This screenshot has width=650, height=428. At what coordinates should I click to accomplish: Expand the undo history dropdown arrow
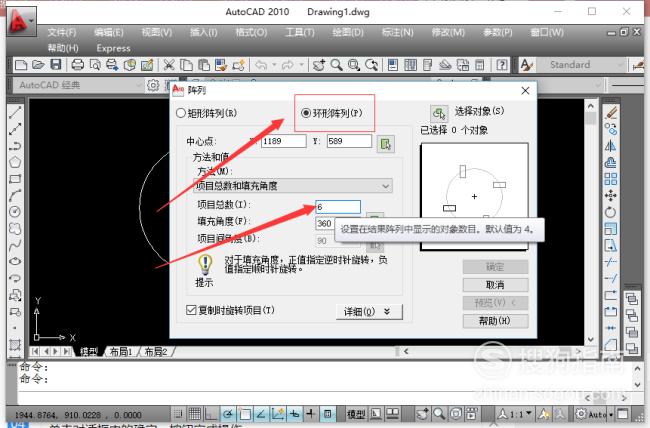[274, 65]
